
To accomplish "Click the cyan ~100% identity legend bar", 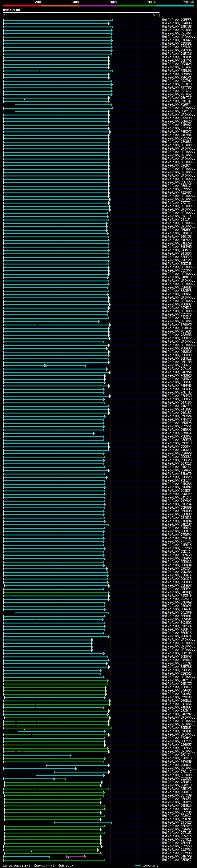I will coord(175,6).
